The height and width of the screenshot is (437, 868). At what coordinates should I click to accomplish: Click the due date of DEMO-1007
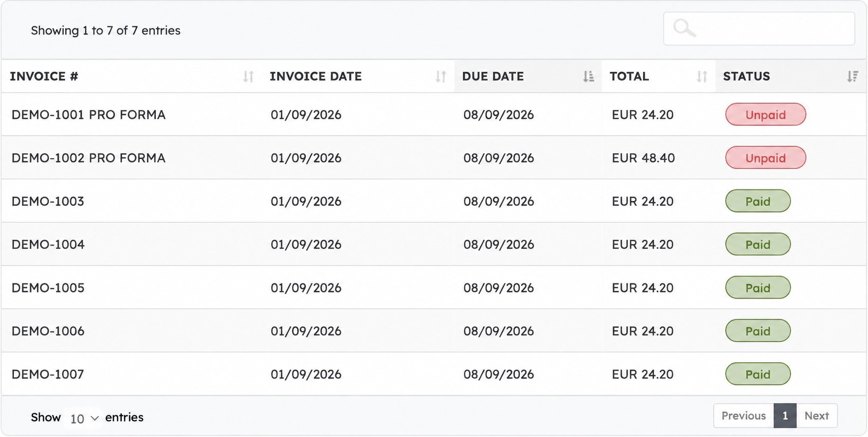pyautogui.click(x=499, y=374)
